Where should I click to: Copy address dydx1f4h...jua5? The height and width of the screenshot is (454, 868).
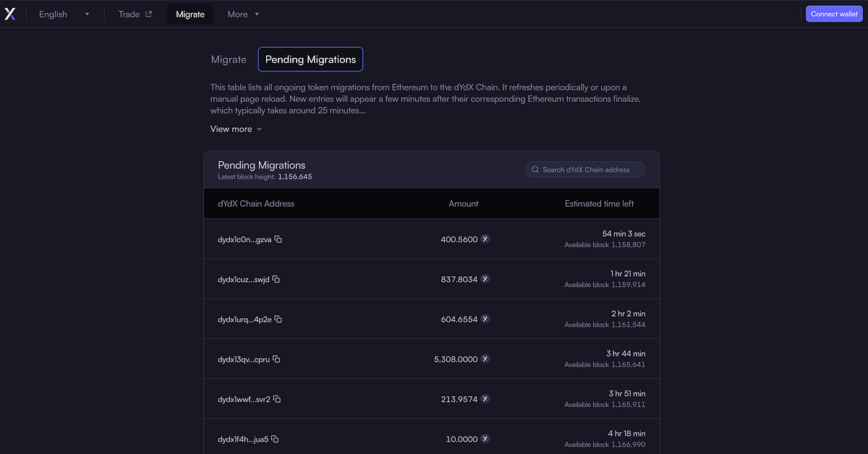[x=275, y=439]
